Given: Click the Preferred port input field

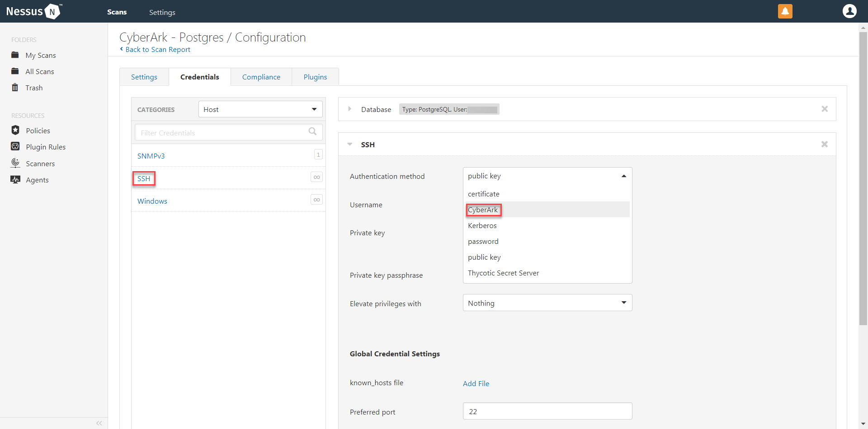Looking at the screenshot, I should 547,411.
